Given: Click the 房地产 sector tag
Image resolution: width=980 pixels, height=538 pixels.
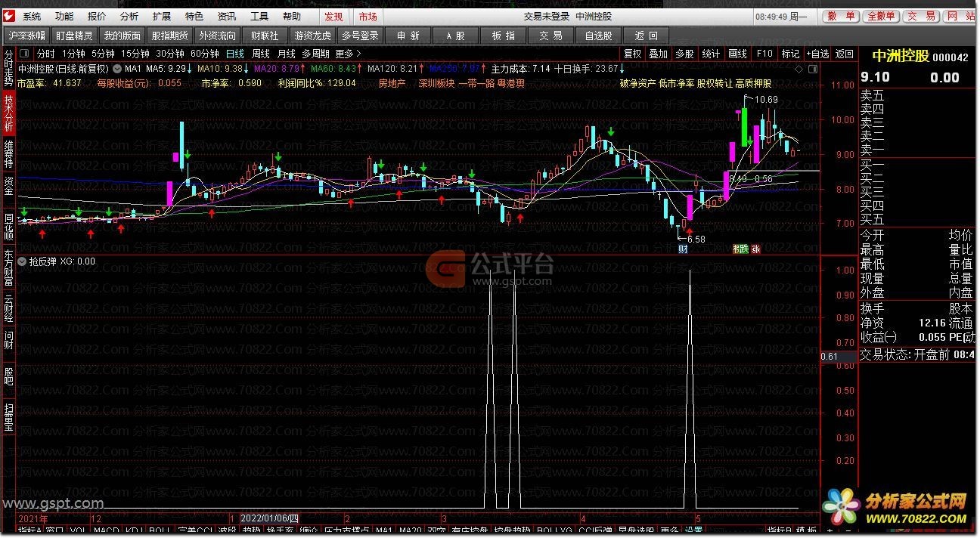Looking at the screenshot, I should [392, 84].
